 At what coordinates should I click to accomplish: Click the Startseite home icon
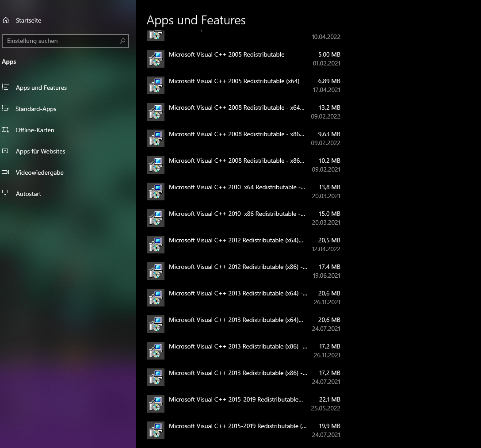[5, 20]
